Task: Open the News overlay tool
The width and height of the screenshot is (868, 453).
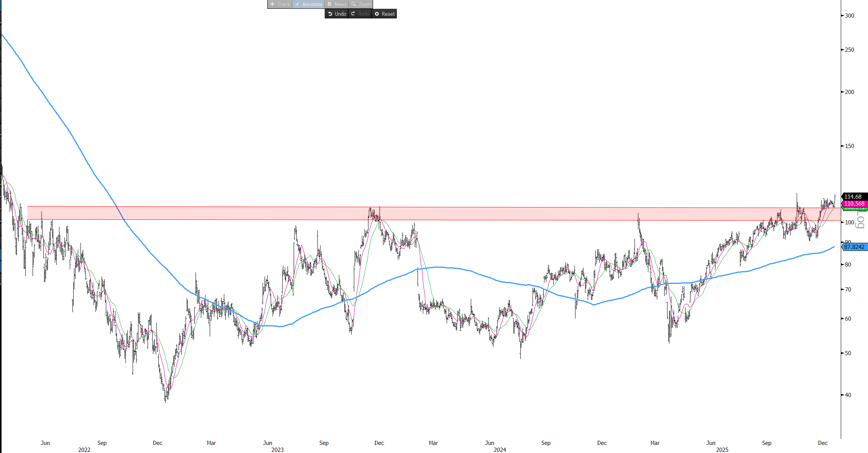Action: [337, 4]
